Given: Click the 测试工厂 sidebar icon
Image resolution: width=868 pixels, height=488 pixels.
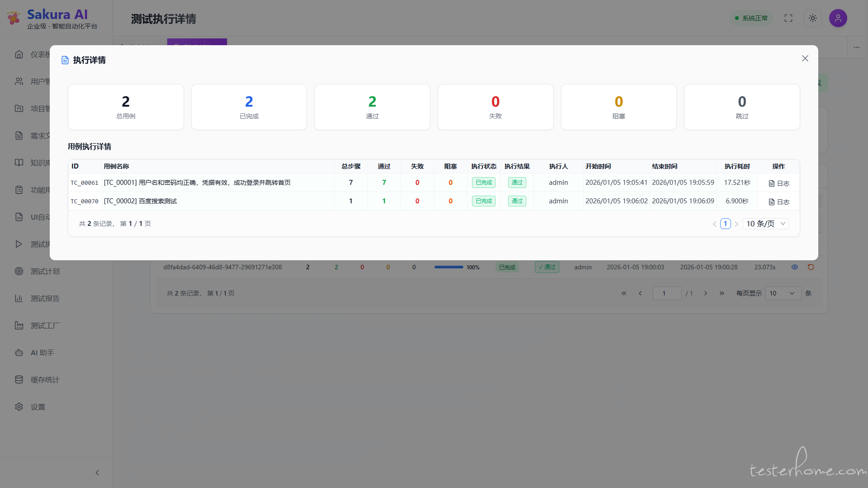Looking at the screenshot, I should pos(19,325).
